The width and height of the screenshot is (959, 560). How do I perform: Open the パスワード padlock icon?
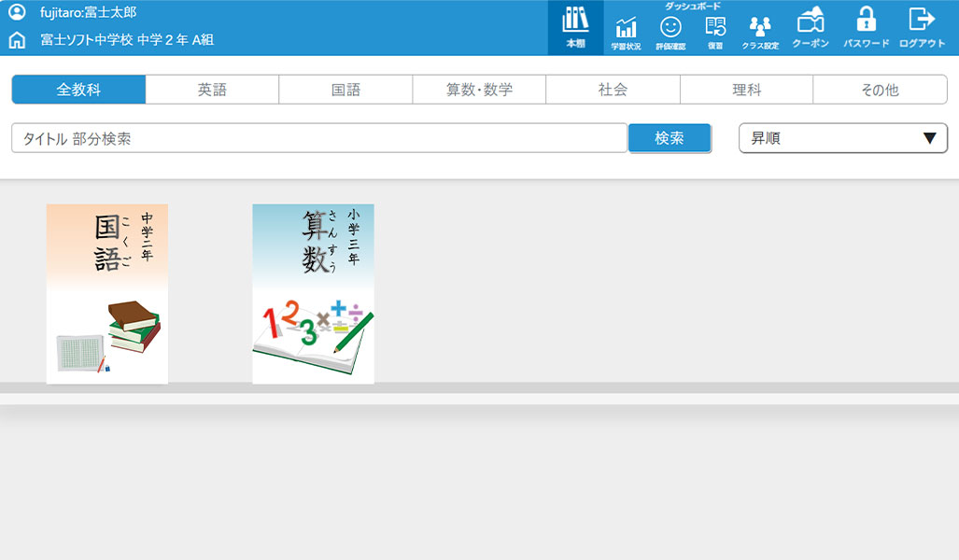click(866, 27)
